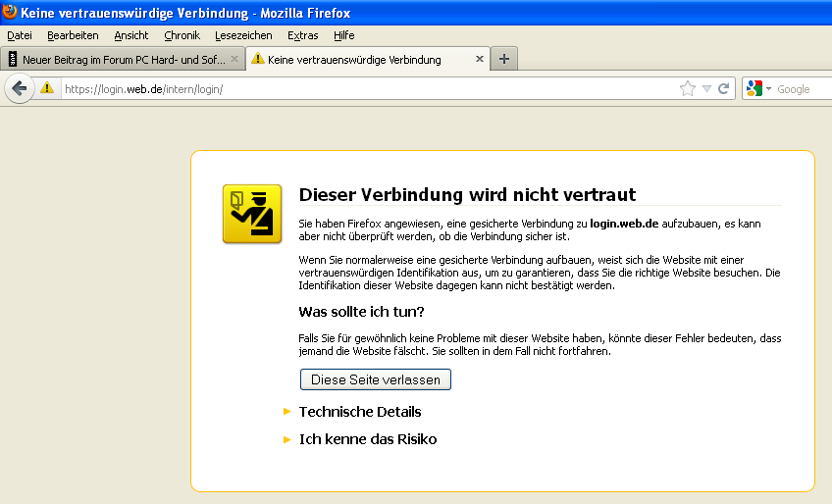The image size is (832, 504).
Task: Open the URL history dropdown arrow
Action: tap(706, 88)
